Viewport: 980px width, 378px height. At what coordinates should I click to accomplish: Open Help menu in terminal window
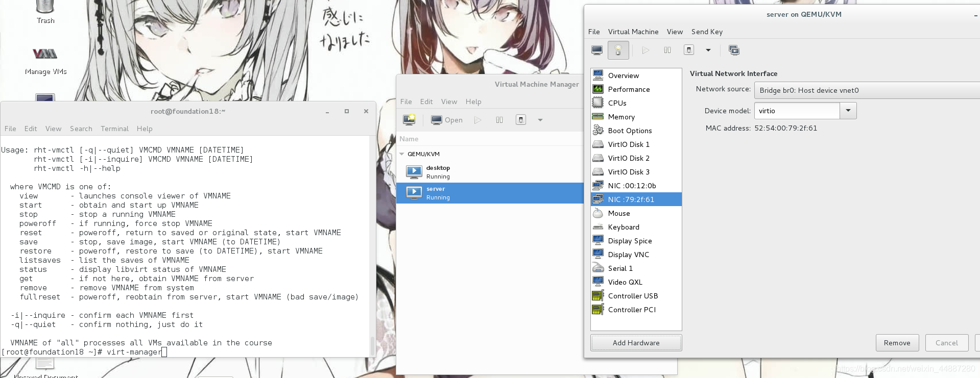pos(145,129)
